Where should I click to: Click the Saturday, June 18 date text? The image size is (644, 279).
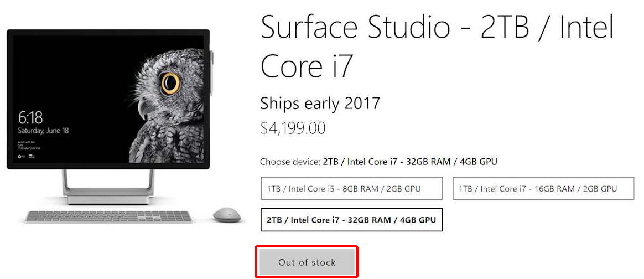point(43,131)
